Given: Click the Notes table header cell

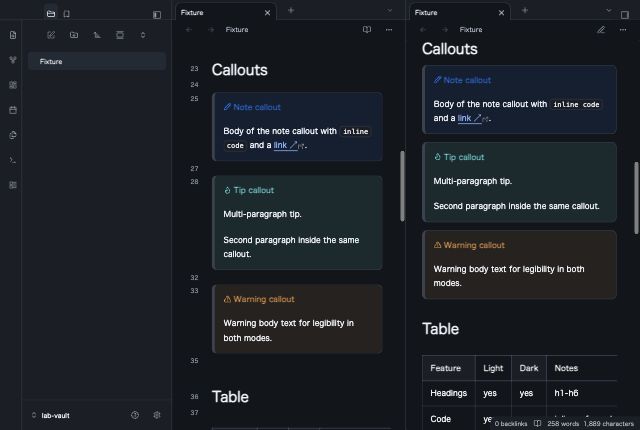Looking at the screenshot, I should (582, 368).
